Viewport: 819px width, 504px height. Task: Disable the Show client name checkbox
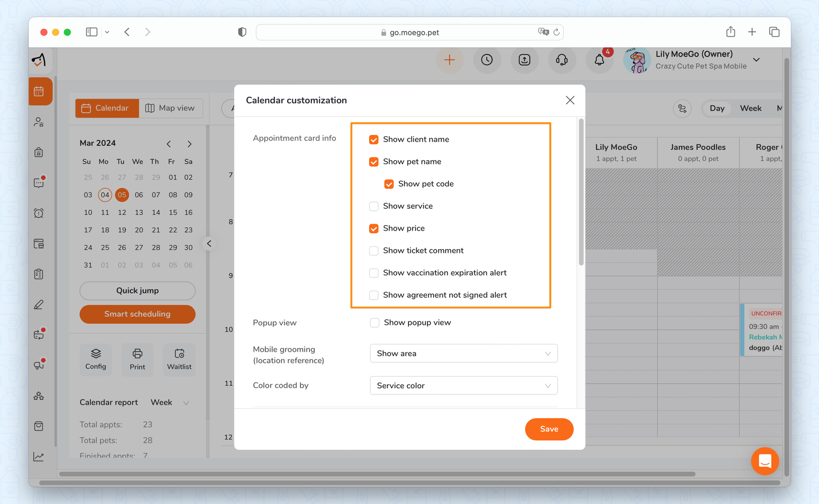(374, 139)
